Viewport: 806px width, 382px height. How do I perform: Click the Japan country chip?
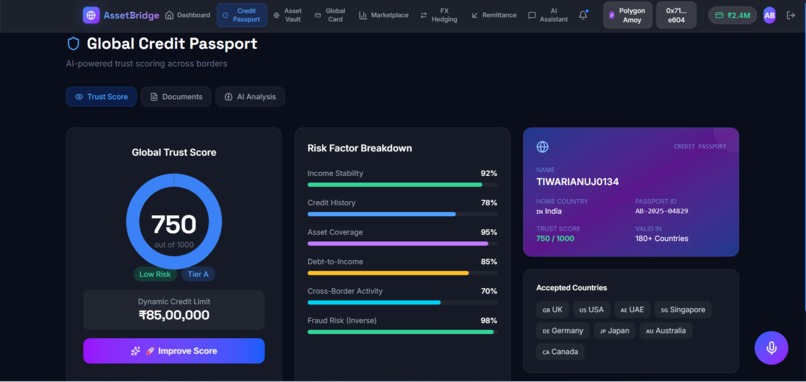coord(615,331)
